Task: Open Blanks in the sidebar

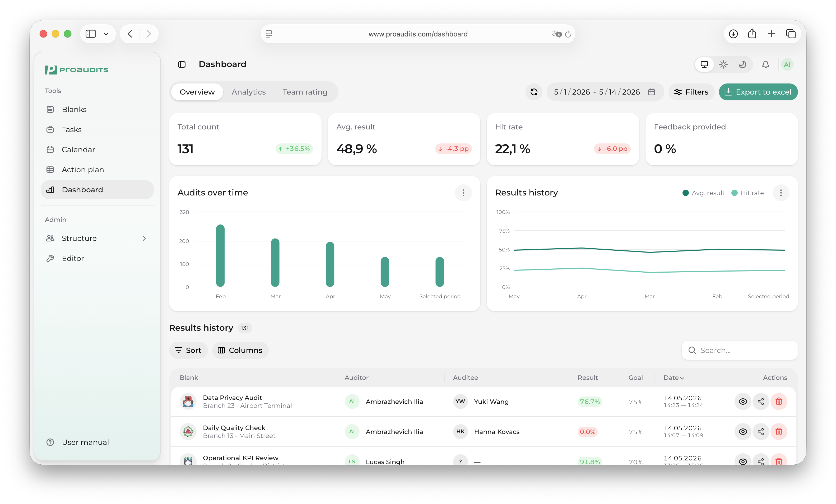Action: point(97,109)
